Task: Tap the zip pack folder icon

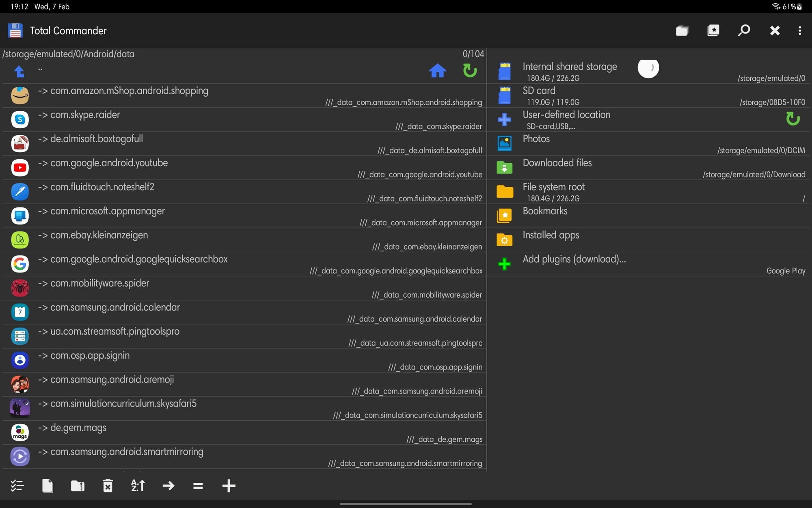Action: tap(78, 486)
